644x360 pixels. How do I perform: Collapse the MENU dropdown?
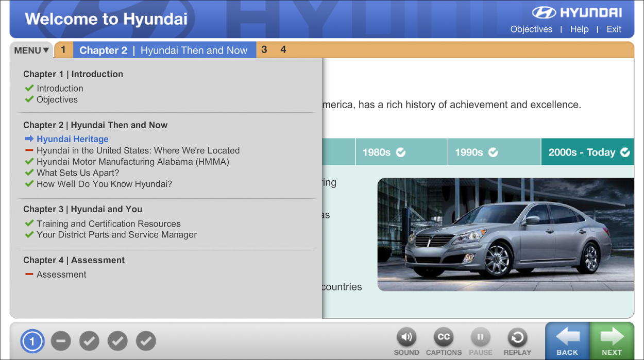coord(31,50)
